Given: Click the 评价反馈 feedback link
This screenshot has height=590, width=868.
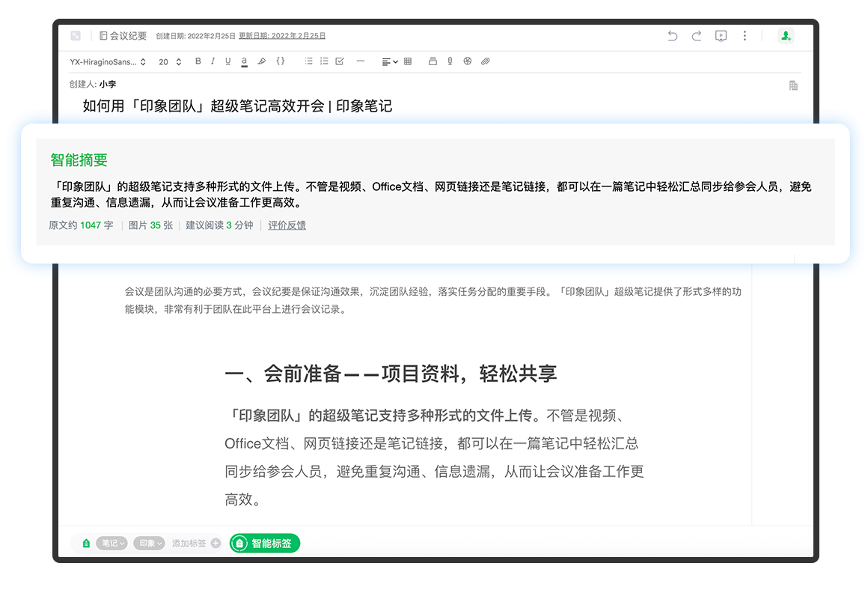Looking at the screenshot, I should [287, 225].
